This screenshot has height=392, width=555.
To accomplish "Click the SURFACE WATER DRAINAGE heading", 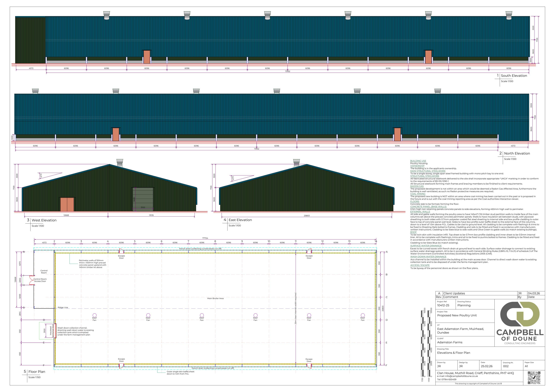I will point(426,246).
